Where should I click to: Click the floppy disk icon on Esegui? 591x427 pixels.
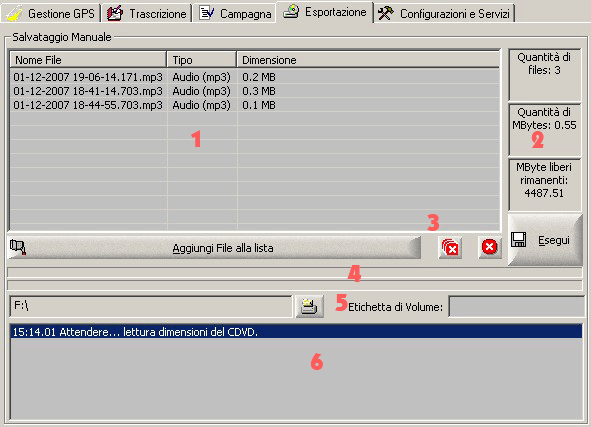[x=519, y=240]
